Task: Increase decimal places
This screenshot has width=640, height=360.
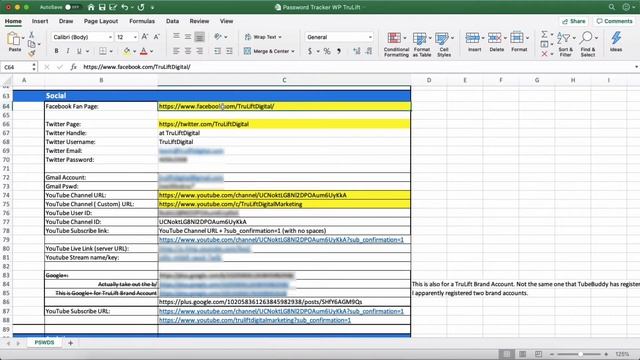Action: [357, 51]
